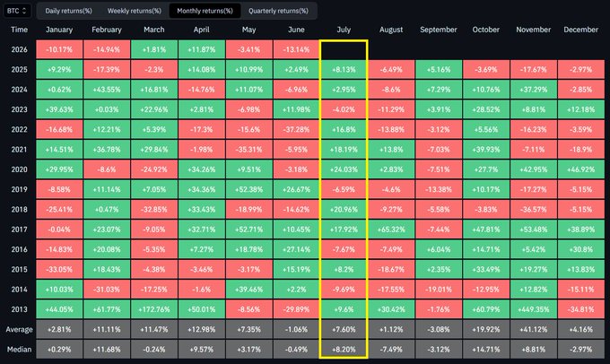Click the Time column header
The height and width of the screenshot is (364, 610).
click(x=19, y=30)
